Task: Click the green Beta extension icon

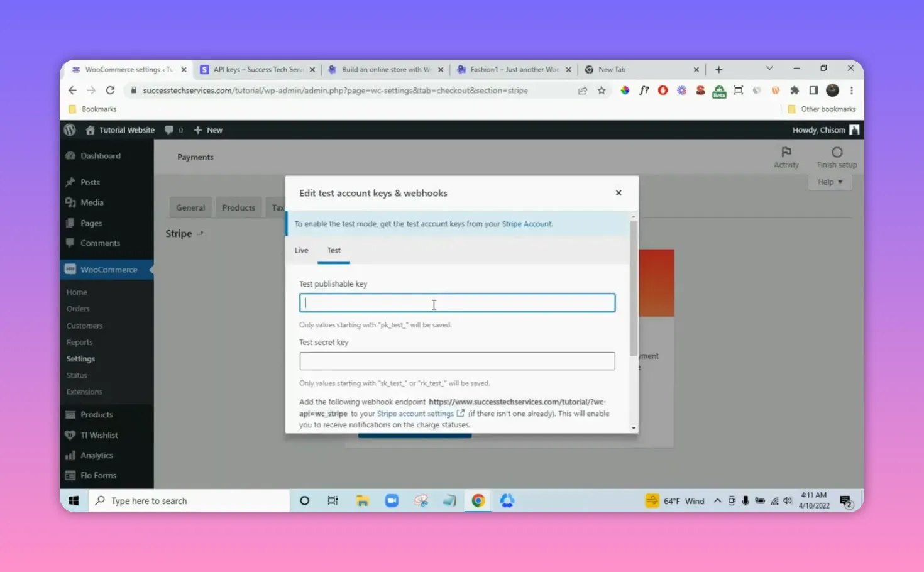Action: (718, 91)
